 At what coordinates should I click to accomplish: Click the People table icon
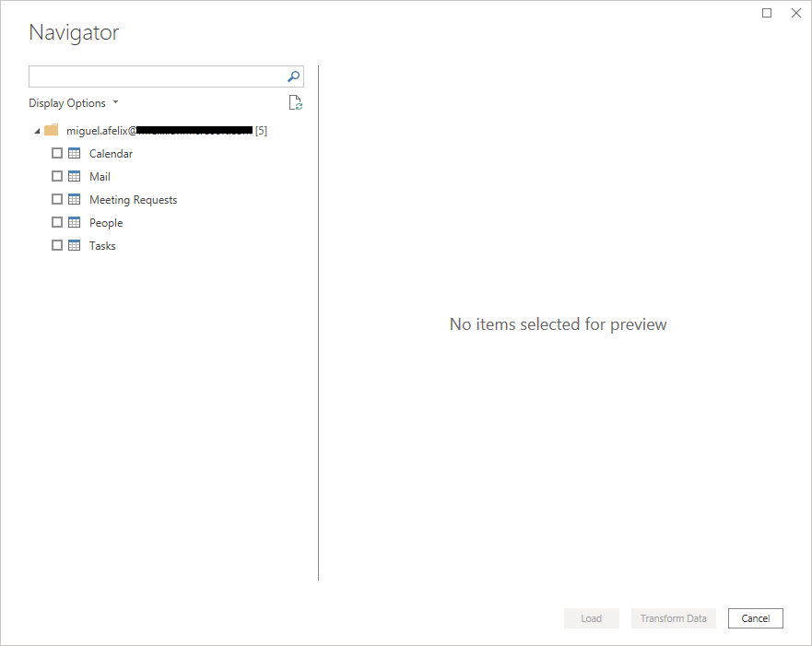pos(75,222)
